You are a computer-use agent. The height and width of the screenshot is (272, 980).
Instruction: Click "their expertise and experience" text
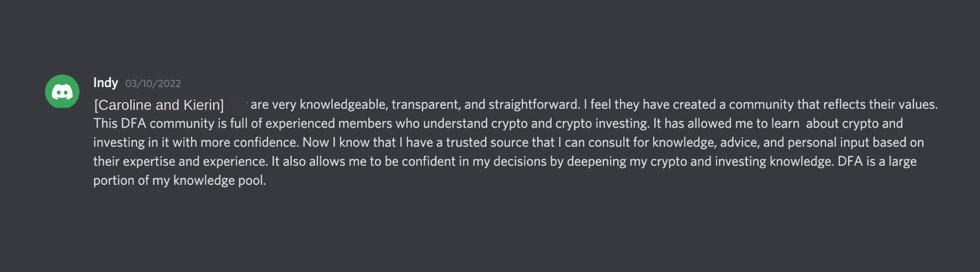click(180, 162)
